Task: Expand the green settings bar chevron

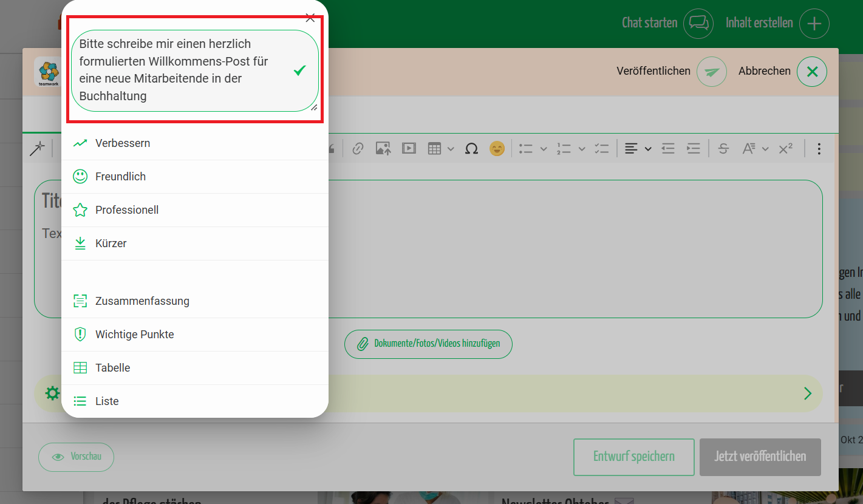Action: [807, 393]
